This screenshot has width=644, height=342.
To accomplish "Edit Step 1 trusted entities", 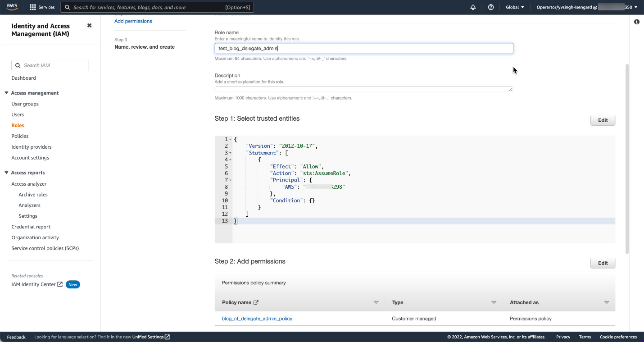I will tap(603, 120).
